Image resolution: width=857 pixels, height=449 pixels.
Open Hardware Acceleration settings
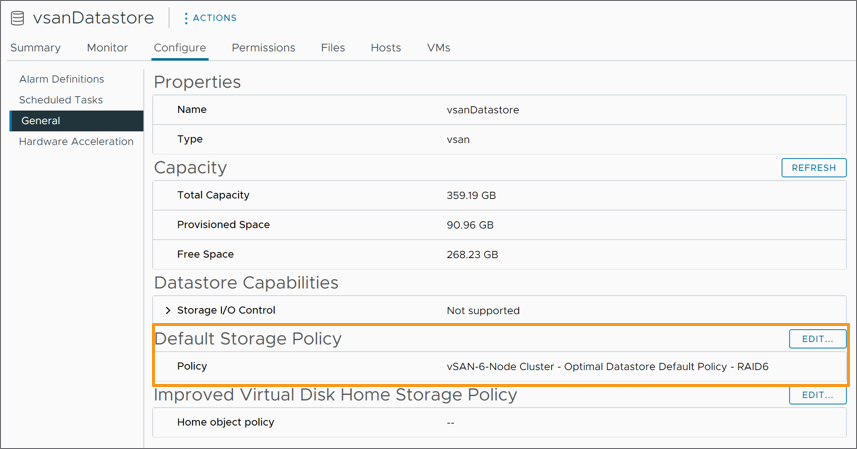point(76,142)
